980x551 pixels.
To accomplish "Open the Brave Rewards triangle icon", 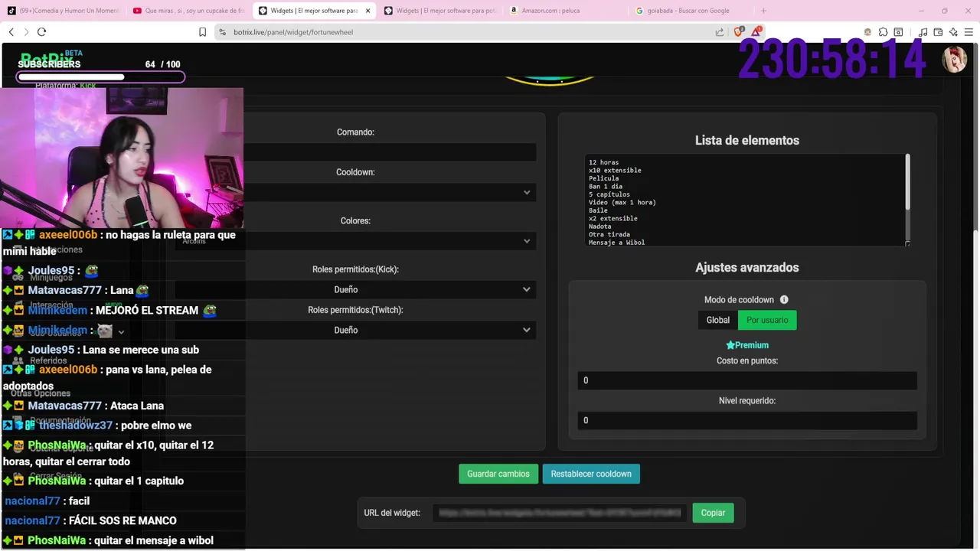I will [756, 31].
